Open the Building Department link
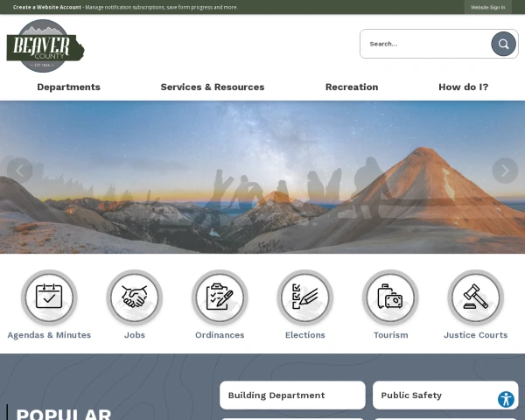525x420 pixels. point(291,395)
